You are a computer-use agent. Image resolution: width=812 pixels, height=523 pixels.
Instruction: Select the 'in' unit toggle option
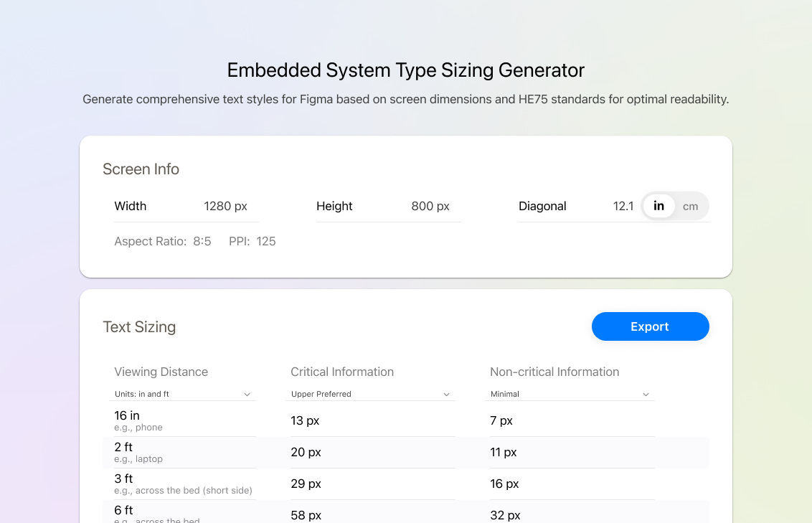[x=658, y=207]
